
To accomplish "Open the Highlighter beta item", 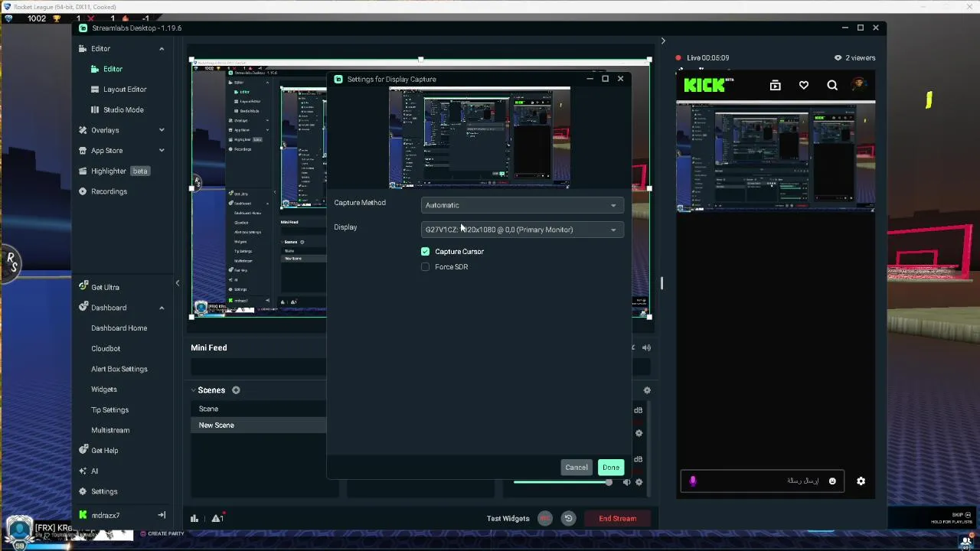I will [x=115, y=171].
